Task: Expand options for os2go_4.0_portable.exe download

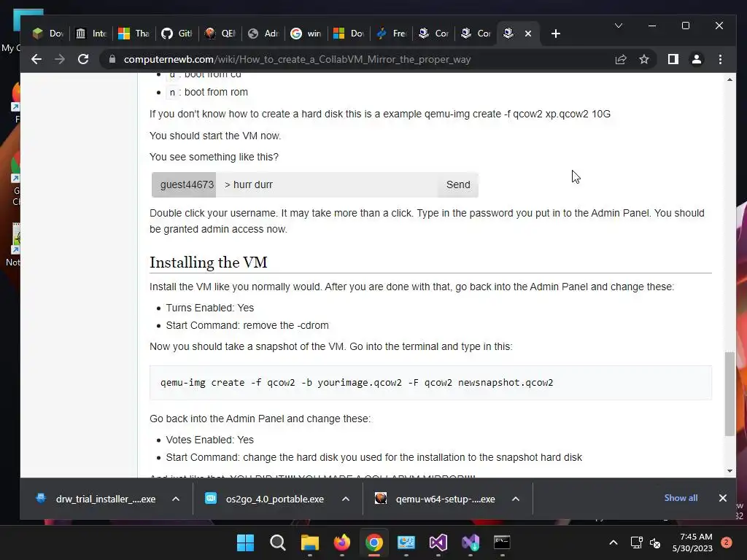Action: pos(346,499)
